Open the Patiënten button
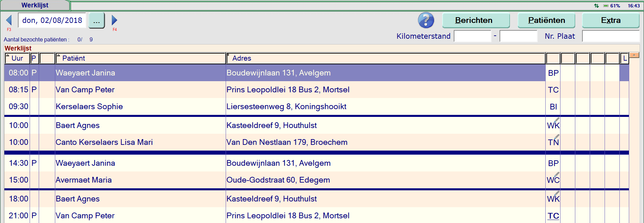 tap(546, 21)
